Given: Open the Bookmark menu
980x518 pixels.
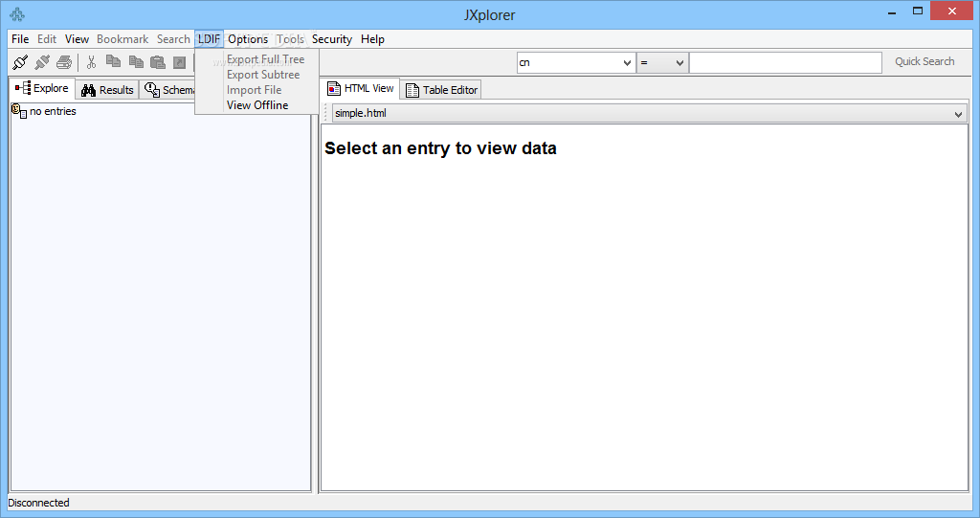Looking at the screenshot, I should pyautogui.click(x=122, y=39).
